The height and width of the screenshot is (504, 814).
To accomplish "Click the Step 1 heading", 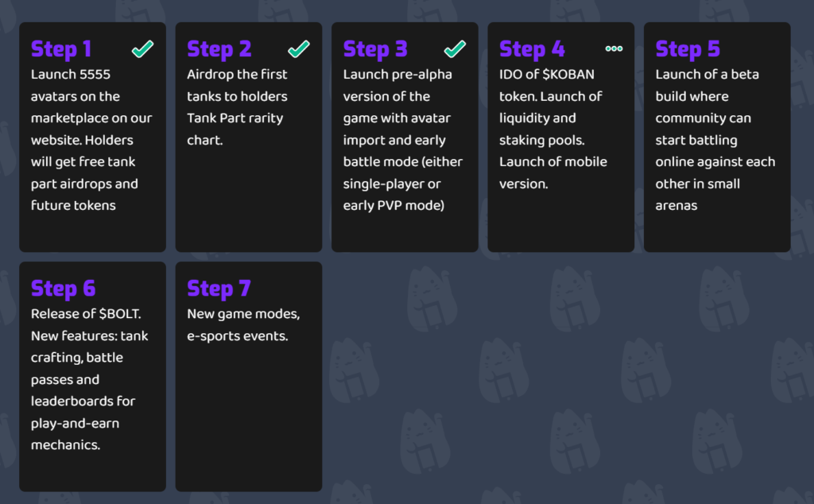I will point(61,49).
